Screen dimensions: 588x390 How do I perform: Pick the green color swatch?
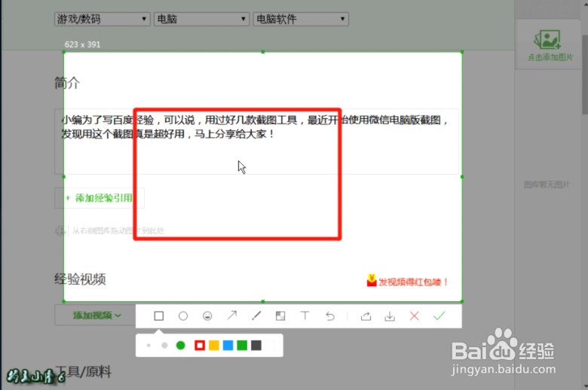242,346
